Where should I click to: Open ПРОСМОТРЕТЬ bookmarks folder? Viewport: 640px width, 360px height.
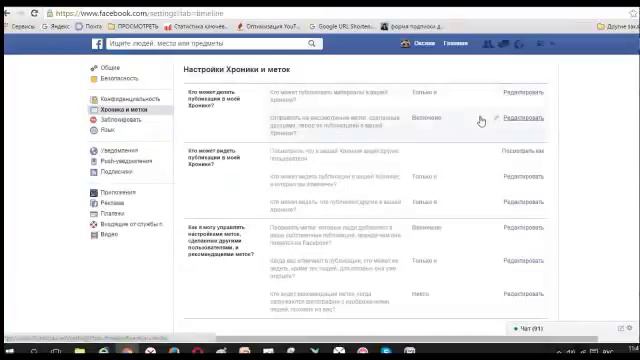pos(133,27)
